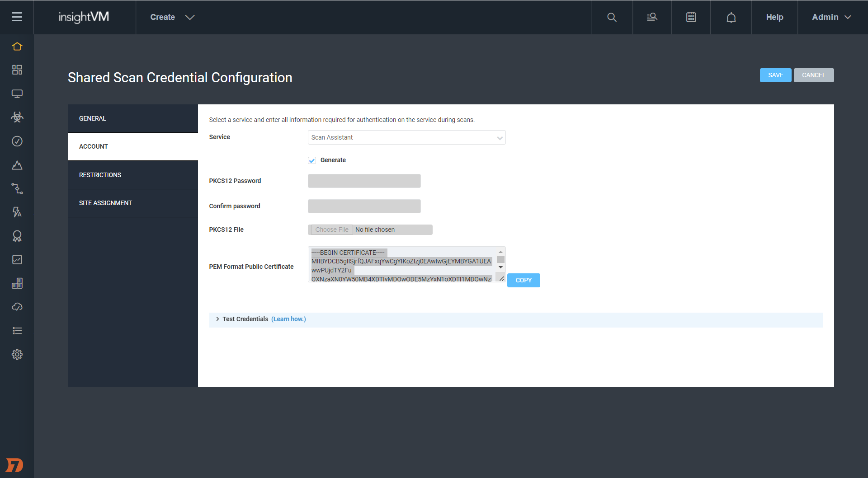Open the Admin user dropdown
Image resolution: width=868 pixels, height=478 pixels.
pos(831,17)
